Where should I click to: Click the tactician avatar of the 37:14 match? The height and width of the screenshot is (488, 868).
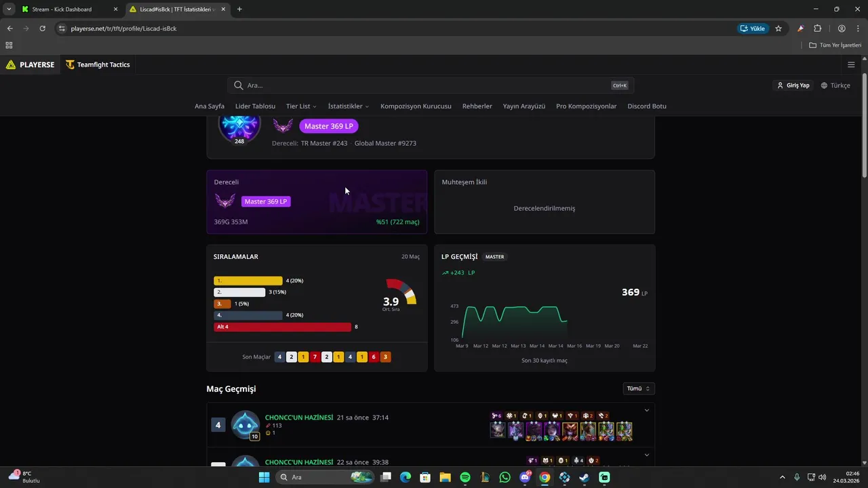tap(245, 425)
